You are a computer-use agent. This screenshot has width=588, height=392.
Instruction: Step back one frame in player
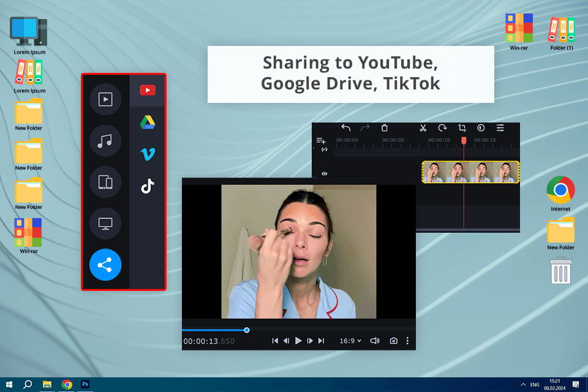tap(287, 341)
